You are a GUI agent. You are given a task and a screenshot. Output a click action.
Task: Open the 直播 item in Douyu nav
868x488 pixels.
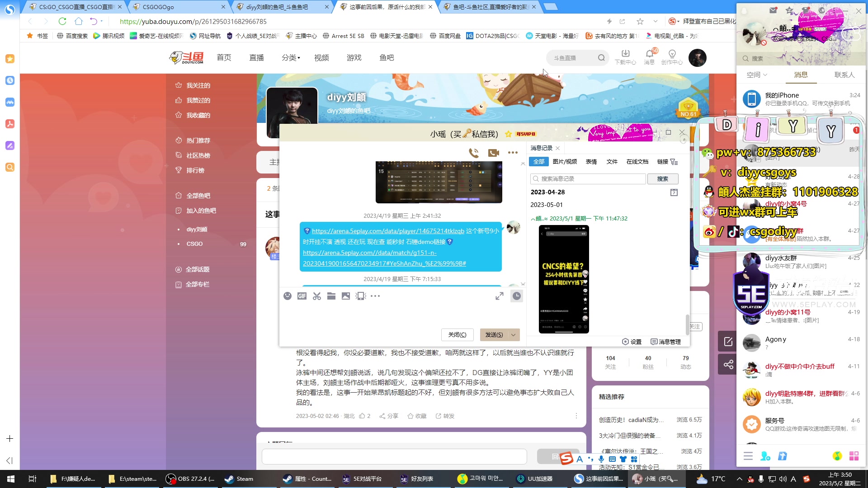(x=256, y=58)
